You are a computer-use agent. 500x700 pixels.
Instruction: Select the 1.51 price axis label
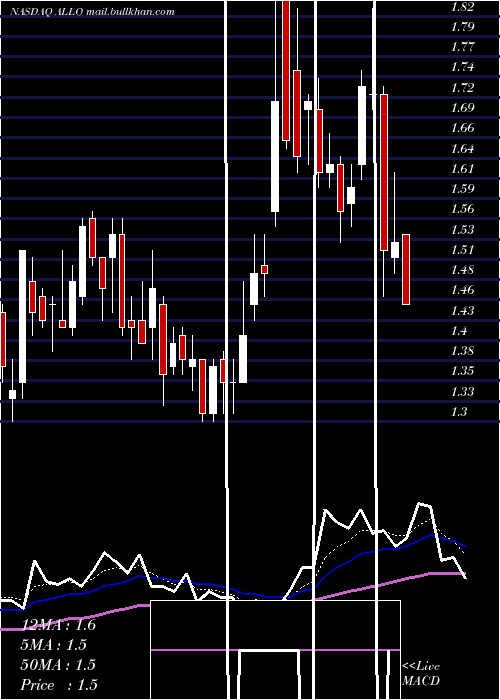tap(462, 250)
